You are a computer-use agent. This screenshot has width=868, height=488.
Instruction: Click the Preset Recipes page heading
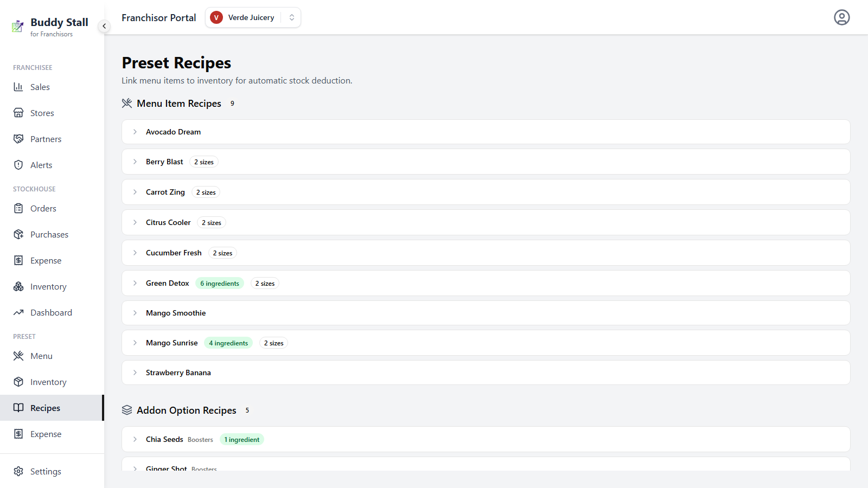(x=176, y=63)
